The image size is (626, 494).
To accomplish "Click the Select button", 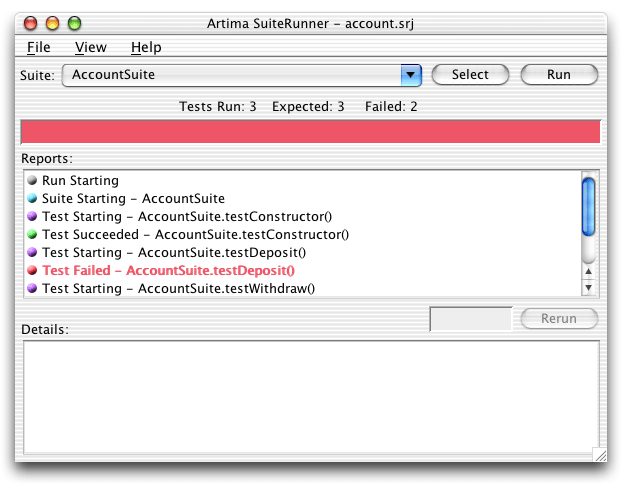I will pos(470,75).
